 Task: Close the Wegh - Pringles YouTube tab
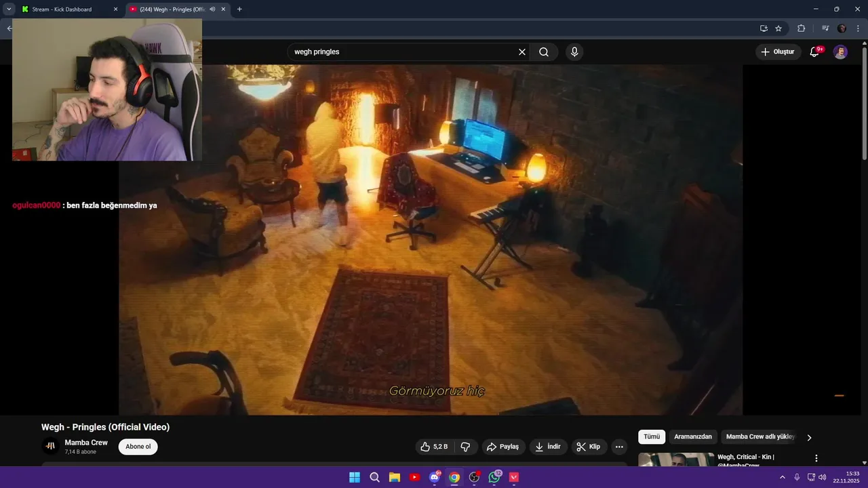(x=223, y=9)
